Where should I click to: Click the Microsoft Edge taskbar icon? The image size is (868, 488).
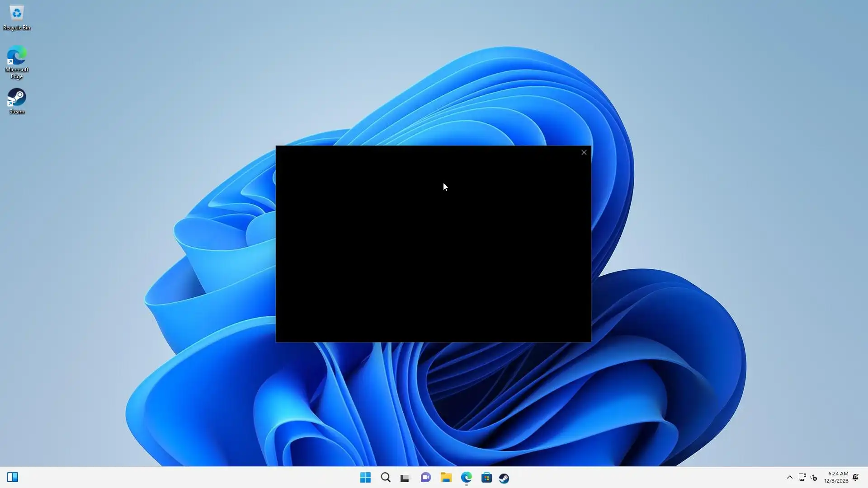coord(467,478)
